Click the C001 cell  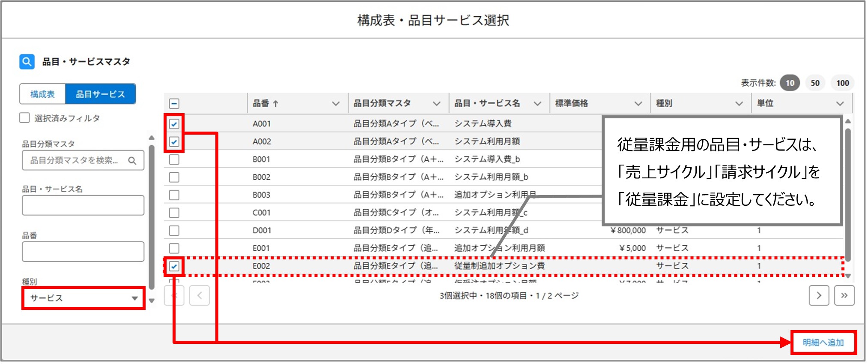coord(261,213)
